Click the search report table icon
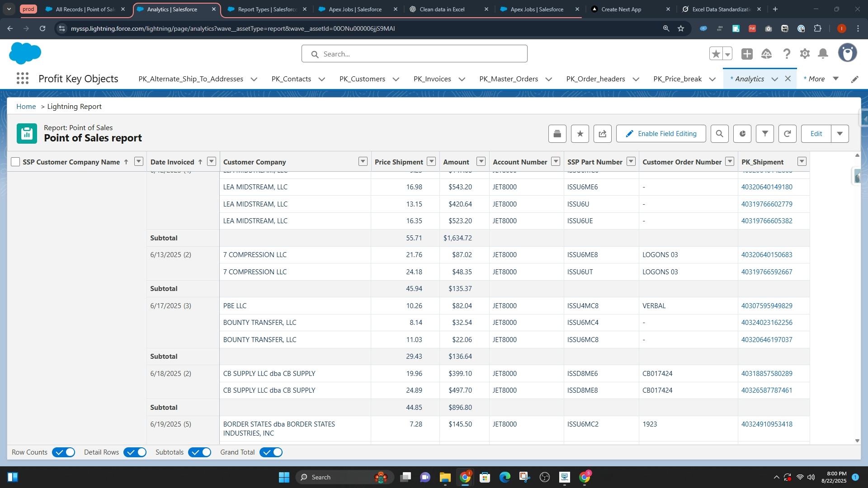The height and width of the screenshot is (488, 868). tap(719, 134)
